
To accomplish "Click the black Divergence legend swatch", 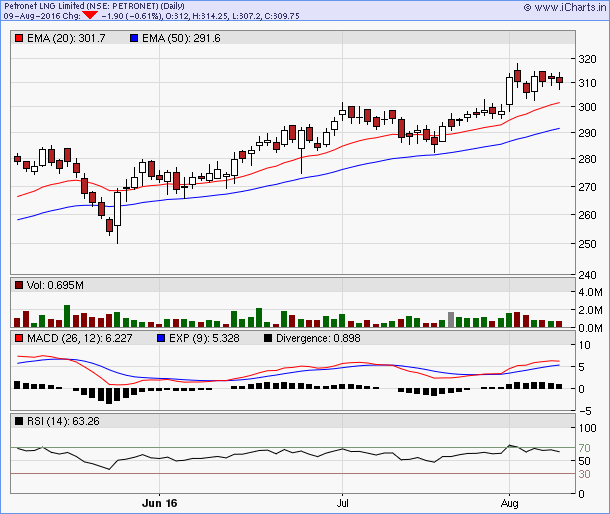I will 268,338.
